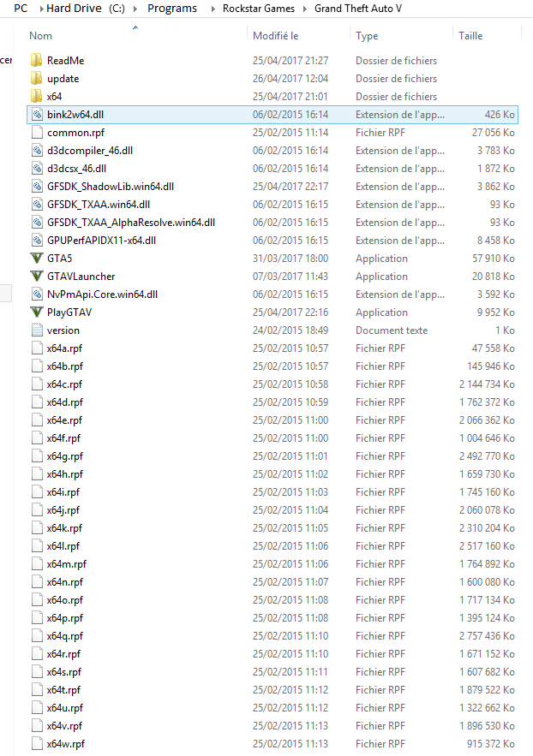Expand the chevron after Hard Drive (C:)
The height and width of the screenshot is (756, 533).
pyautogui.click(x=135, y=9)
